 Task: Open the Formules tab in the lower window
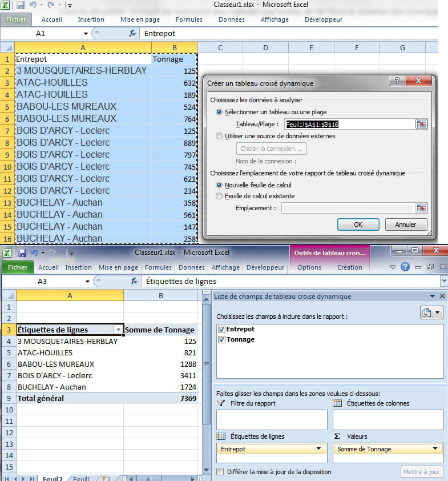158,267
